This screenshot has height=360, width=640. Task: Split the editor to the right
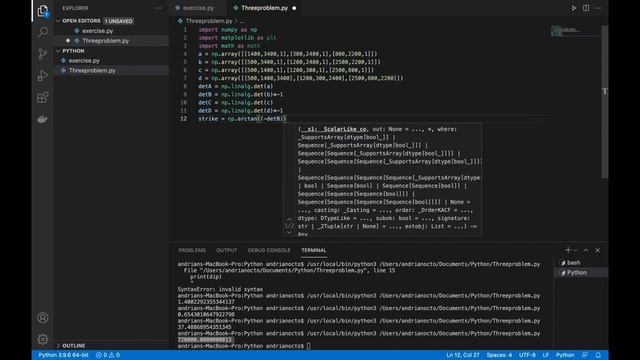click(586, 8)
